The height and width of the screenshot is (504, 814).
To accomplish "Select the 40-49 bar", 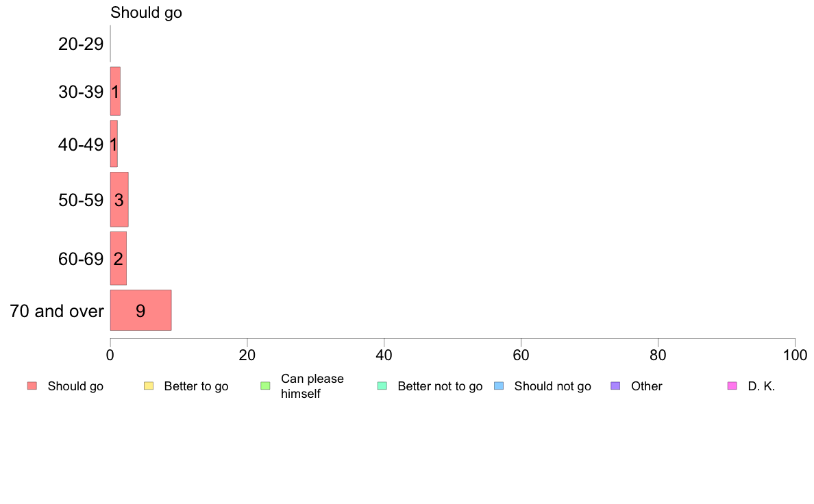I will tap(114, 144).
